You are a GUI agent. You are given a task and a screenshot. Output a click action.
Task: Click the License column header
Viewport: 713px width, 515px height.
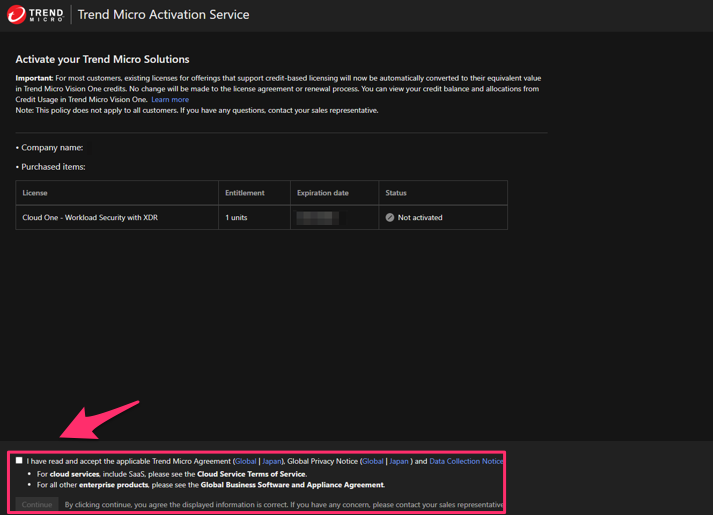click(35, 193)
